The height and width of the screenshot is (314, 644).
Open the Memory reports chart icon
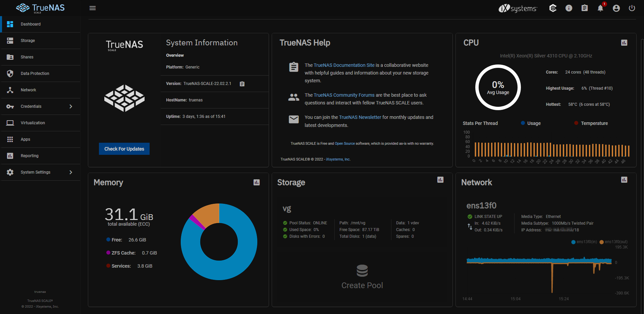pos(257,182)
